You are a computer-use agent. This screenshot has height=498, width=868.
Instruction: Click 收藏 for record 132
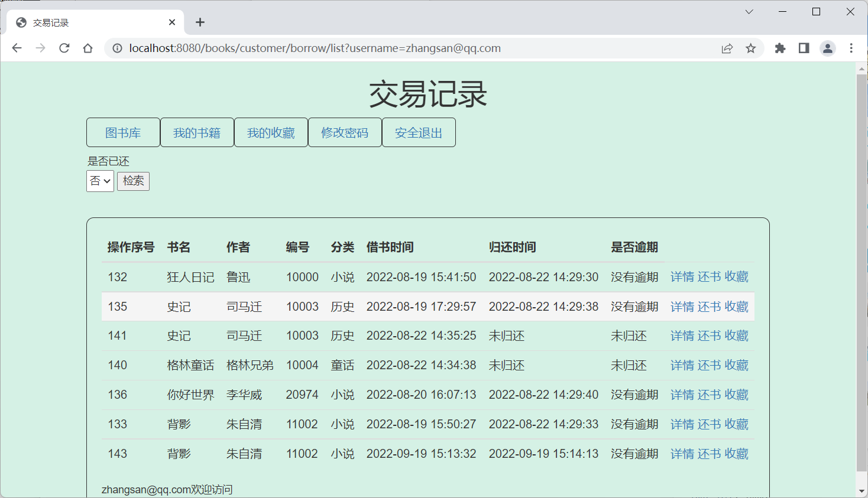pyautogui.click(x=737, y=276)
